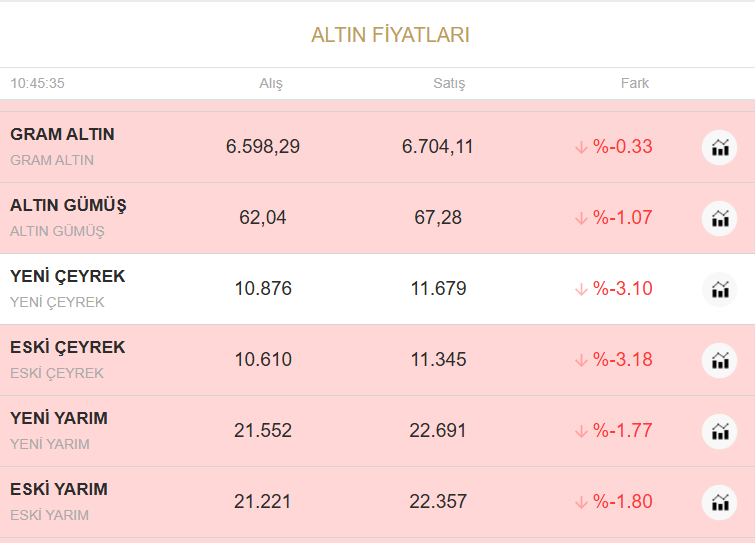
Task: Open chart icon for Eski Çeyrek
Action: (719, 360)
